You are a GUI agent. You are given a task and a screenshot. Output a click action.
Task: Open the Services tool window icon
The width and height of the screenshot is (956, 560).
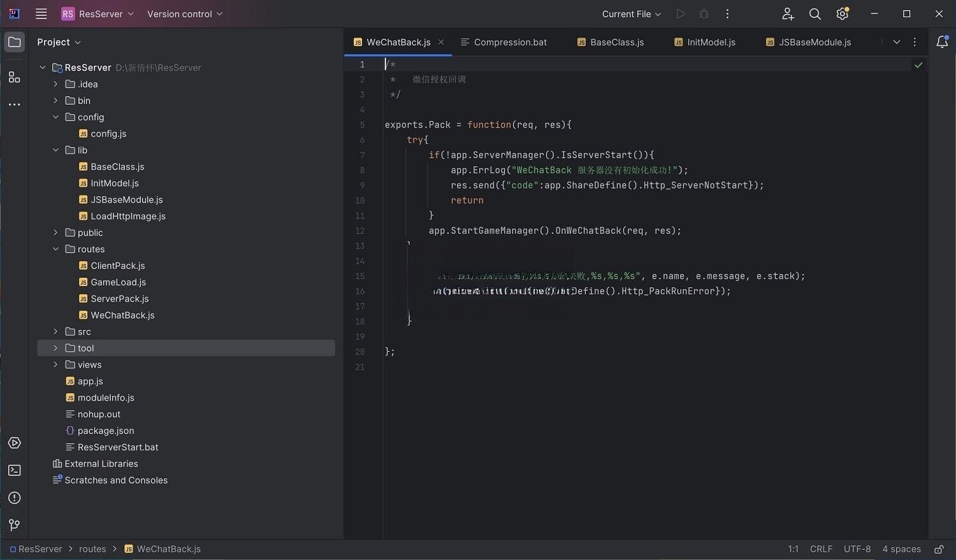14,443
